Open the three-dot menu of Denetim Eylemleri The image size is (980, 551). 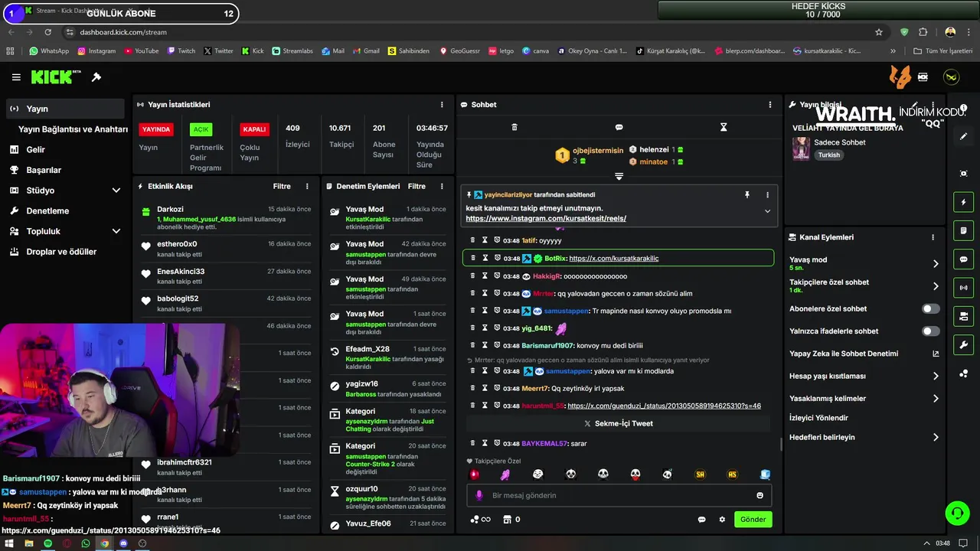point(442,186)
